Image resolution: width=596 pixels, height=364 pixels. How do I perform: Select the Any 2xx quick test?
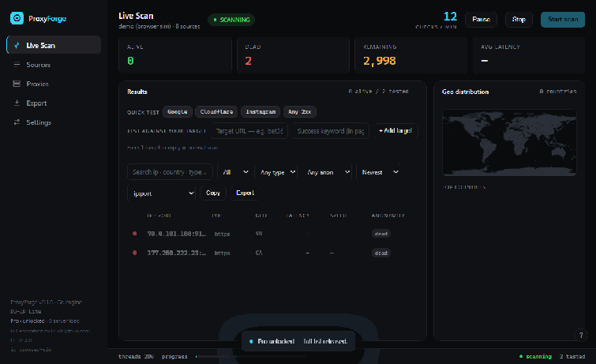(x=299, y=112)
